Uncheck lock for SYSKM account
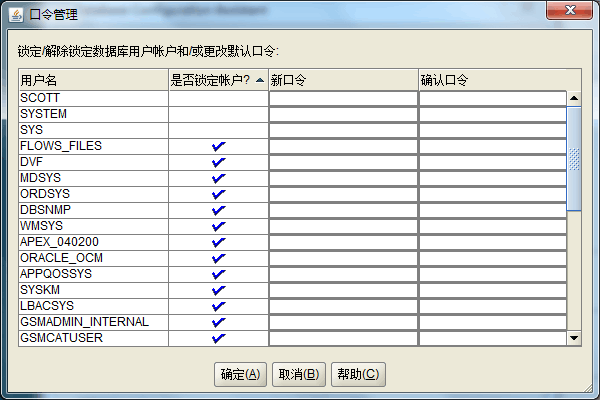 [x=218, y=291]
